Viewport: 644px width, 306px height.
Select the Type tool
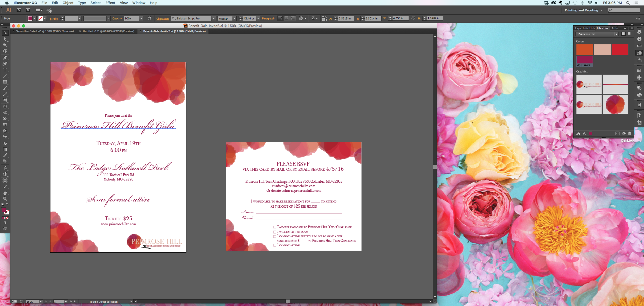(x=5, y=70)
